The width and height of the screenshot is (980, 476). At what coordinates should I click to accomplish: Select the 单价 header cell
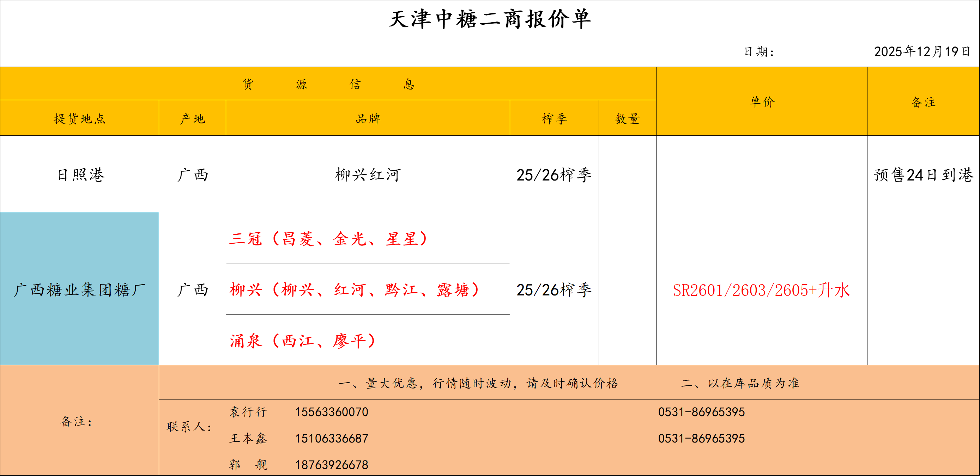pyautogui.click(x=761, y=102)
